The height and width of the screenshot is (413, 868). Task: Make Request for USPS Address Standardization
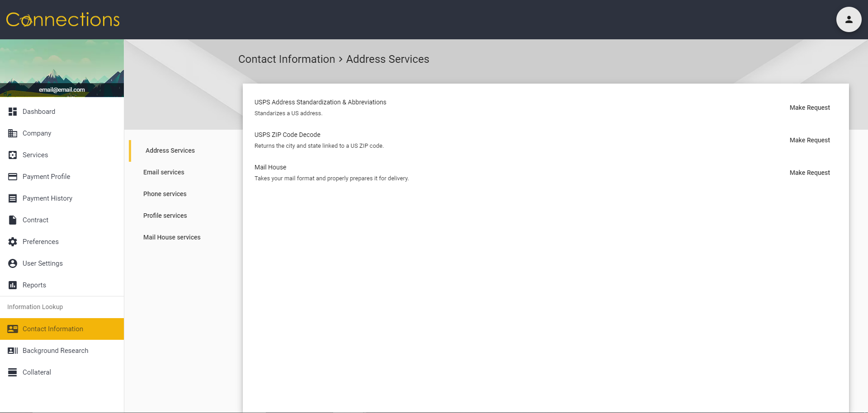[x=810, y=108]
